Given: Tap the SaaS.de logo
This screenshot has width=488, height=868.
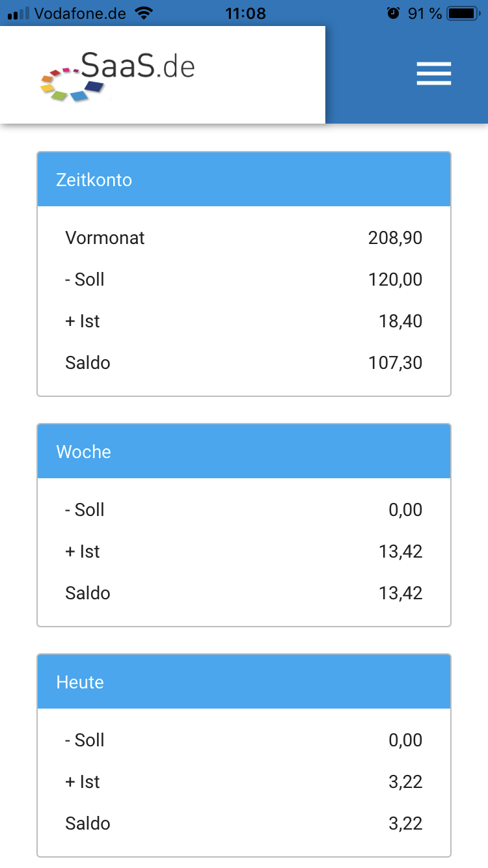Looking at the screenshot, I should click(118, 75).
